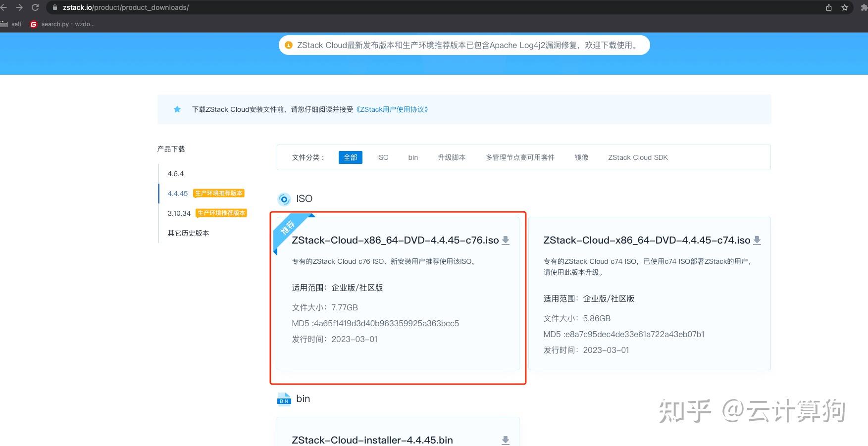Download the installer-4.4.45.bin via its icon
Viewport: 868px width, 446px height.
pyautogui.click(x=506, y=441)
